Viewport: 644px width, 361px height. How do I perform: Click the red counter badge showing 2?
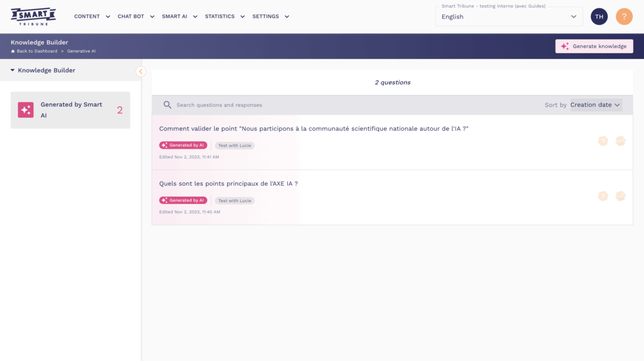(120, 110)
